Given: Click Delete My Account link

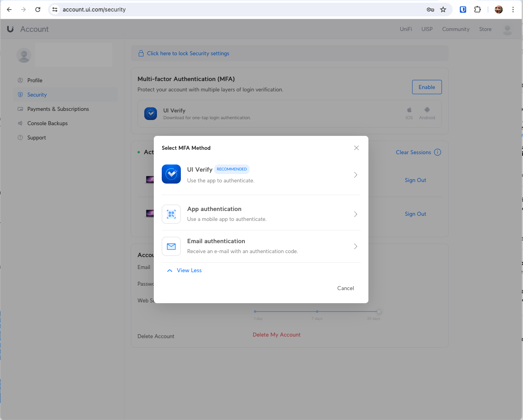Looking at the screenshot, I should 277,335.
